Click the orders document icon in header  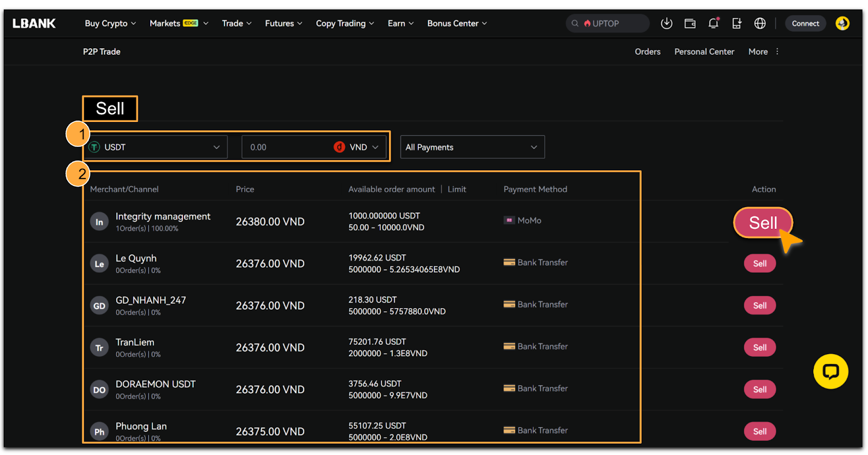tap(736, 23)
